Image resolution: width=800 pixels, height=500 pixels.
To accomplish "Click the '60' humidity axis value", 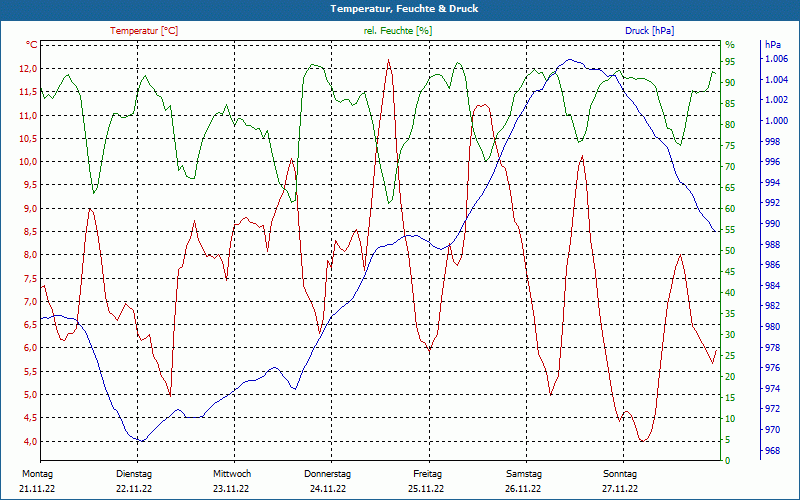I will tap(730, 209).
